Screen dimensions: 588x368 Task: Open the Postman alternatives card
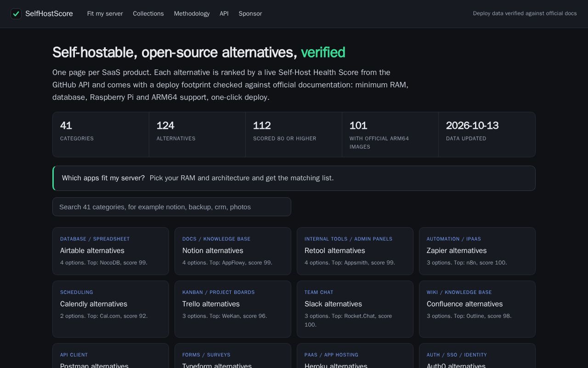pos(111,356)
